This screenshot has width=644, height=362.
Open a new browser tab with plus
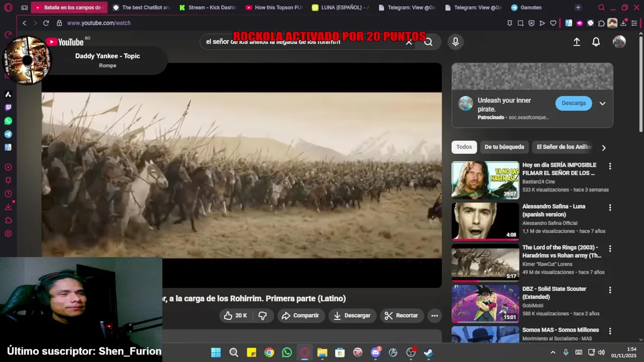pyautogui.click(x=578, y=8)
